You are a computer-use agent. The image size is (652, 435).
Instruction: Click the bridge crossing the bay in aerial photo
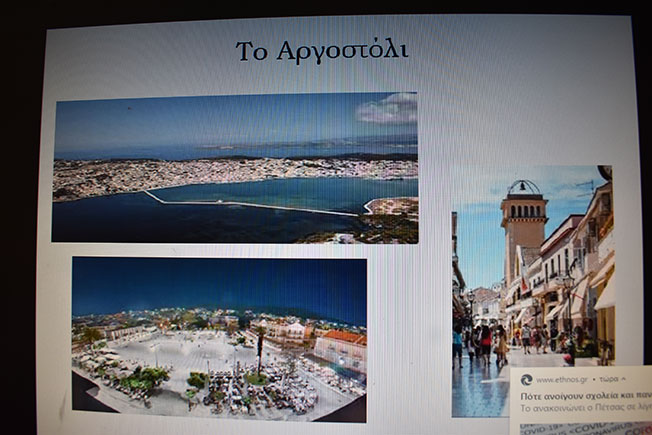(x=250, y=203)
